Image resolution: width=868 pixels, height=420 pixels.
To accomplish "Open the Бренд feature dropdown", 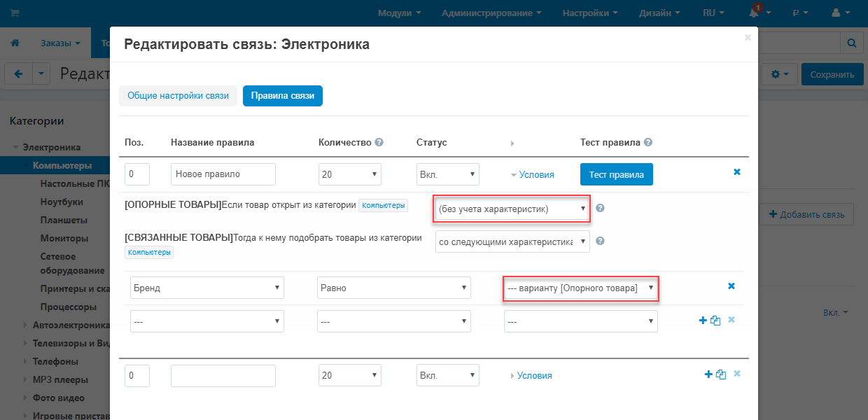I will [207, 288].
